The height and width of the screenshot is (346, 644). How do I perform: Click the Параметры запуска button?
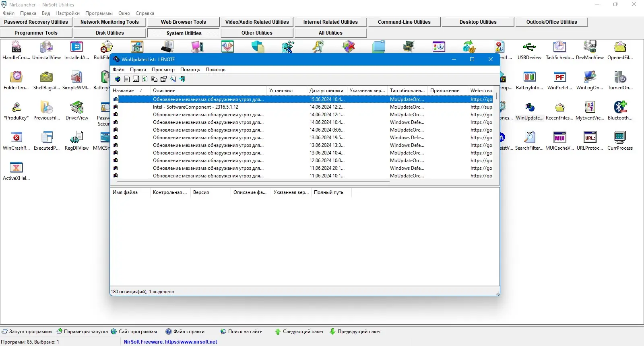pos(82,332)
